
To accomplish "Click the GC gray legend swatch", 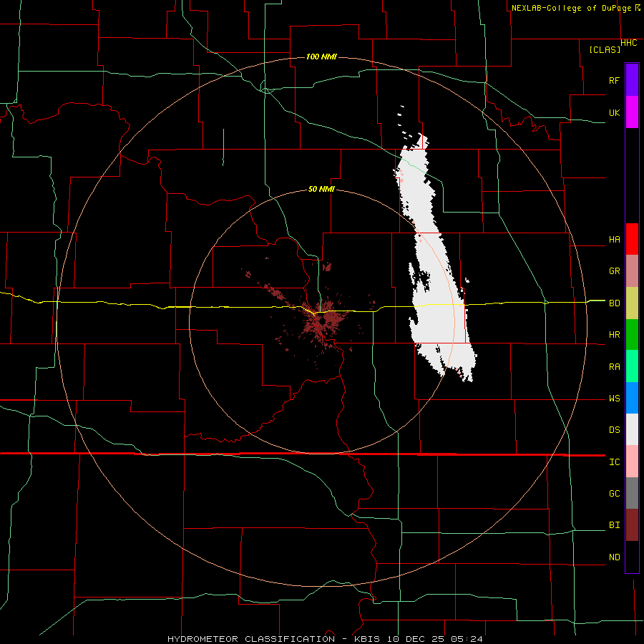I will (x=632, y=493).
